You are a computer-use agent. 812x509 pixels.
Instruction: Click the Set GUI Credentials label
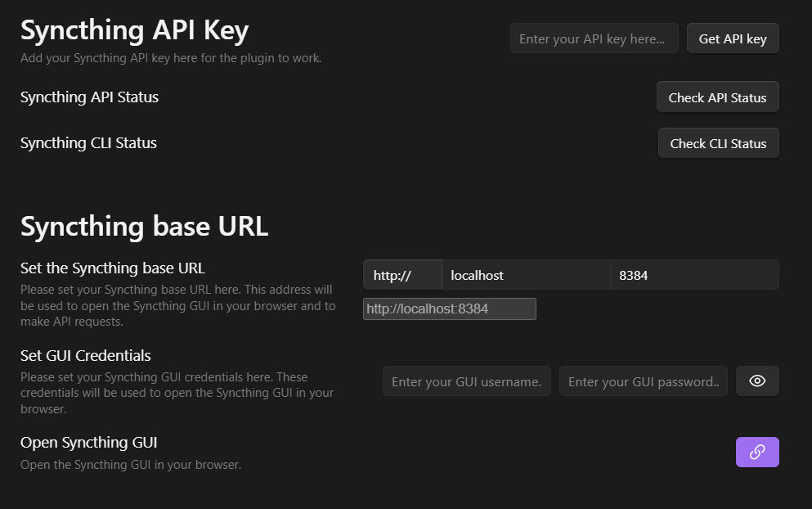tap(85, 356)
